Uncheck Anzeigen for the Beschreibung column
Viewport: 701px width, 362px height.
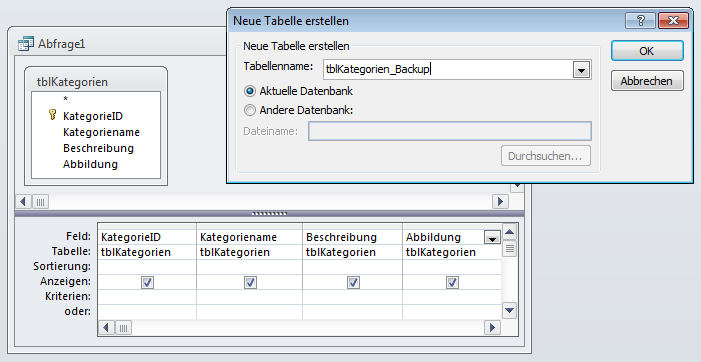tap(353, 282)
